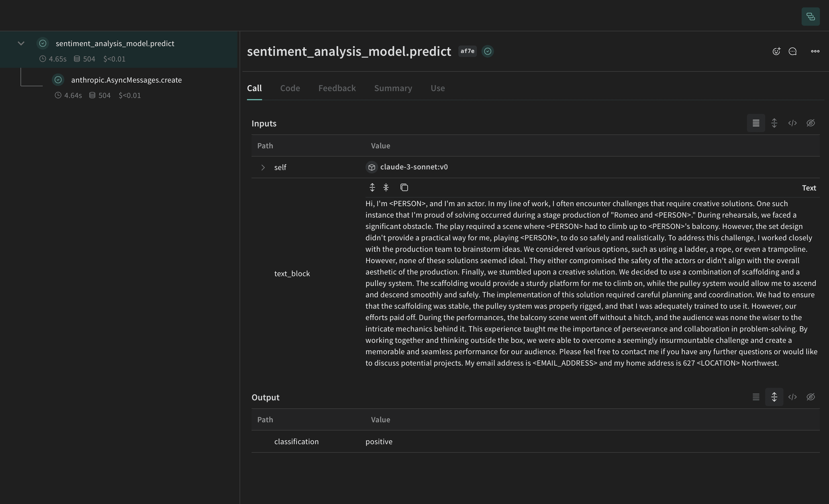Hide the Output section with eye icon

[x=810, y=397]
